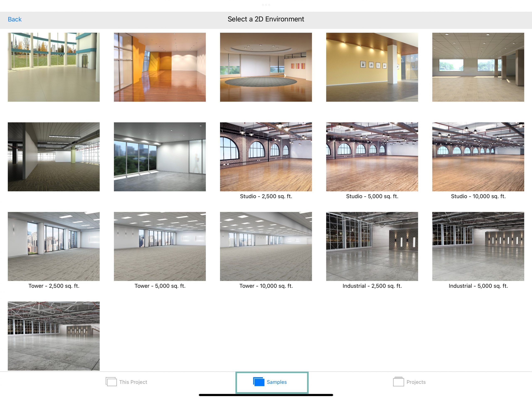The height and width of the screenshot is (399, 532).
Task: Select the Studio 2,500 sq. ft. thumbnail
Action: (266, 157)
